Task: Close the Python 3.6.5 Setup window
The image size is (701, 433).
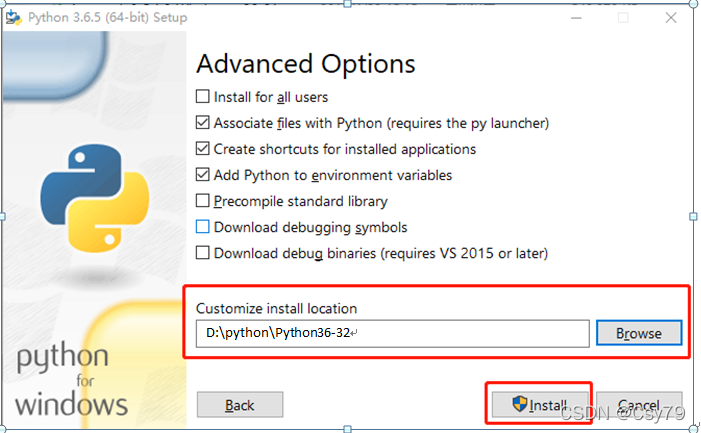Action: [671, 18]
